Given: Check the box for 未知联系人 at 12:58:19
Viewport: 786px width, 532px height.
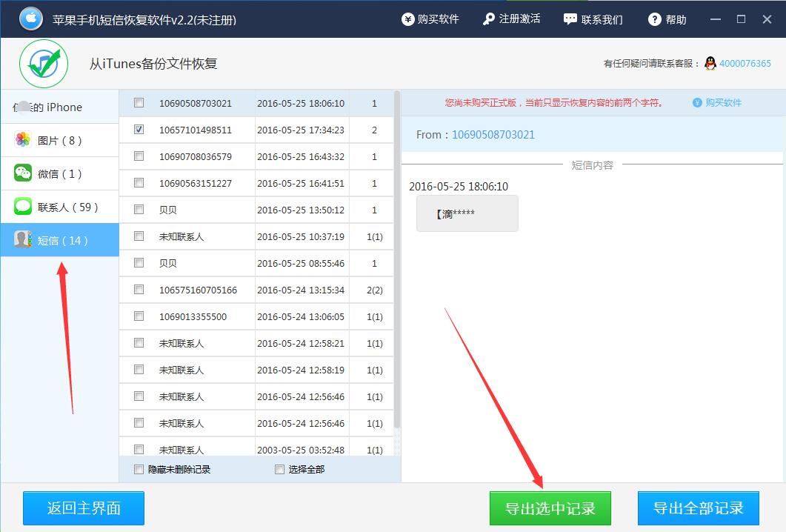Looking at the screenshot, I should click(x=139, y=370).
